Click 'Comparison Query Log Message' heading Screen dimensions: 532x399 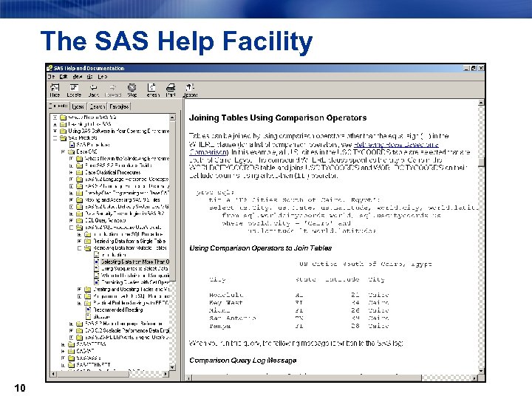coord(243,361)
